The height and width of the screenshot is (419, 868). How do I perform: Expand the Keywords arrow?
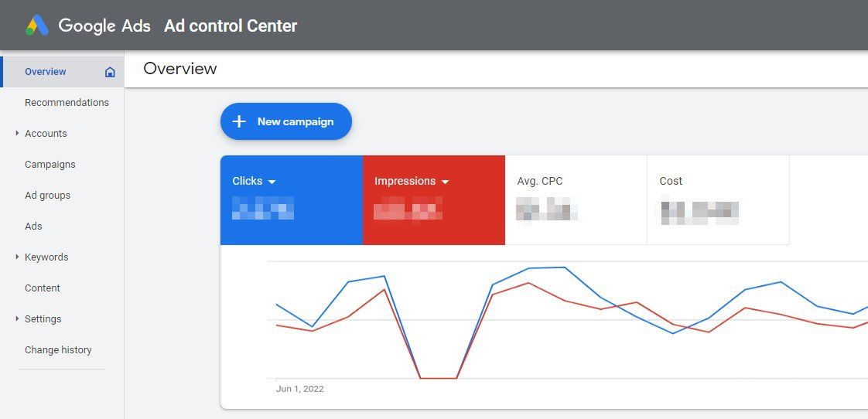[x=17, y=257]
